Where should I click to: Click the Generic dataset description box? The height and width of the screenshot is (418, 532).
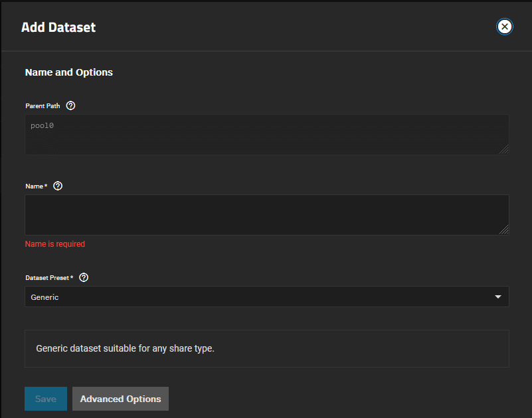point(266,348)
